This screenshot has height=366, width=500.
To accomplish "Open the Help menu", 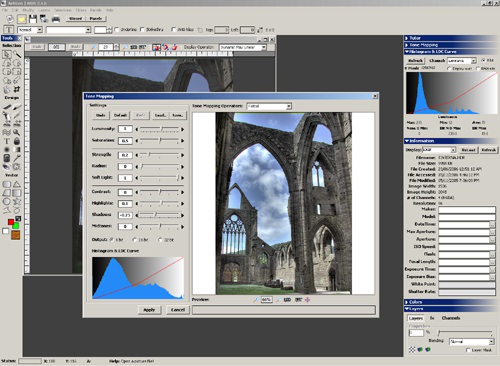I will [x=109, y=10].
